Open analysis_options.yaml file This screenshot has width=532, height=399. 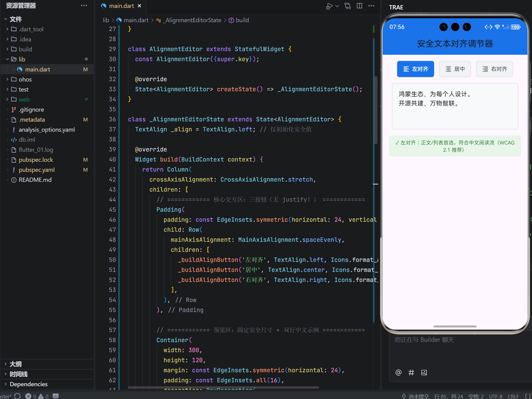tap(47, 130)
